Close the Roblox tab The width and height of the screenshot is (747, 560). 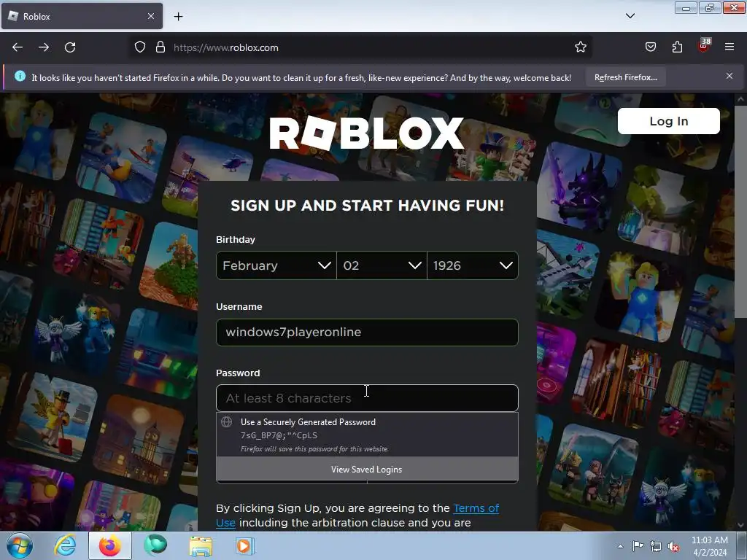point(151,16)
